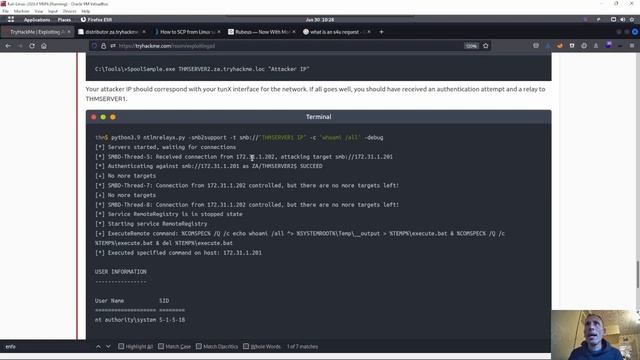Viewport: 640px width, 360px height.
Task: Click the 'nt authority\system S-1-5-18' row
Action: (x=140, y=320)
